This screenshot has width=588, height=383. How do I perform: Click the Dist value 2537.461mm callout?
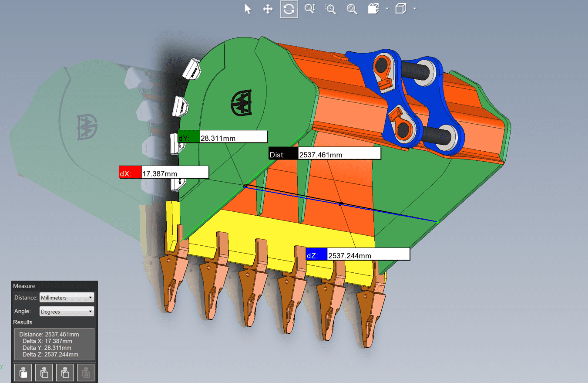point(339,153)
